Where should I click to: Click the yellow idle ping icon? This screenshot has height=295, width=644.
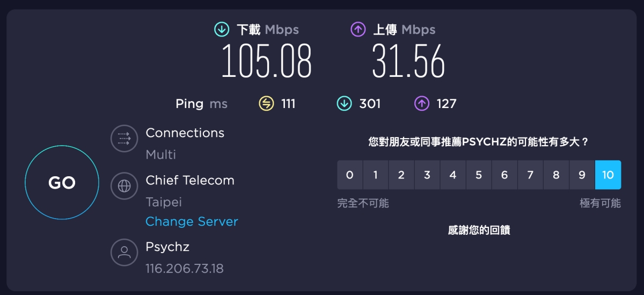point(267,103)
